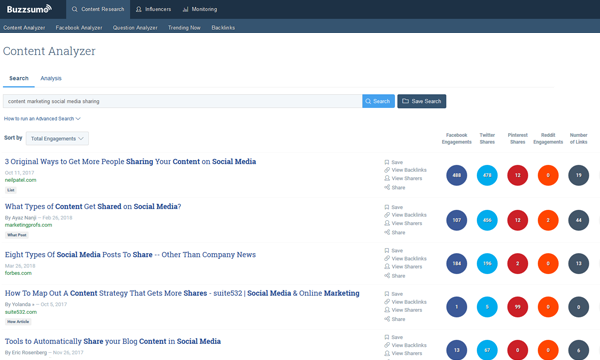The width and height of the screenshot is (600, 360).
Task: View Sharers for suite532.com article
Action: (x=403, y=310)
